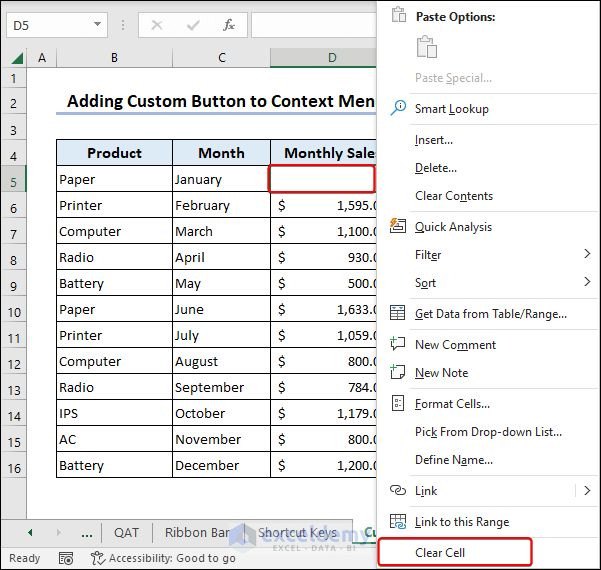Choose Insert... from context menu
Viewport: 601px width, 570px height.
[x=434, y=140]
